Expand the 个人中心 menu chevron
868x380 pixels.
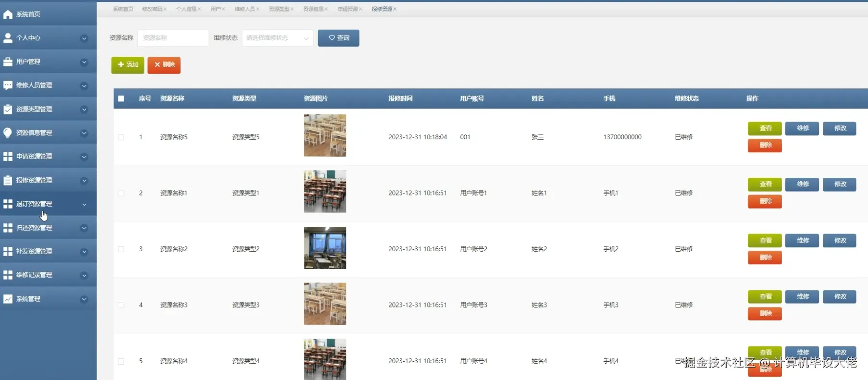(x=84, y=38)
